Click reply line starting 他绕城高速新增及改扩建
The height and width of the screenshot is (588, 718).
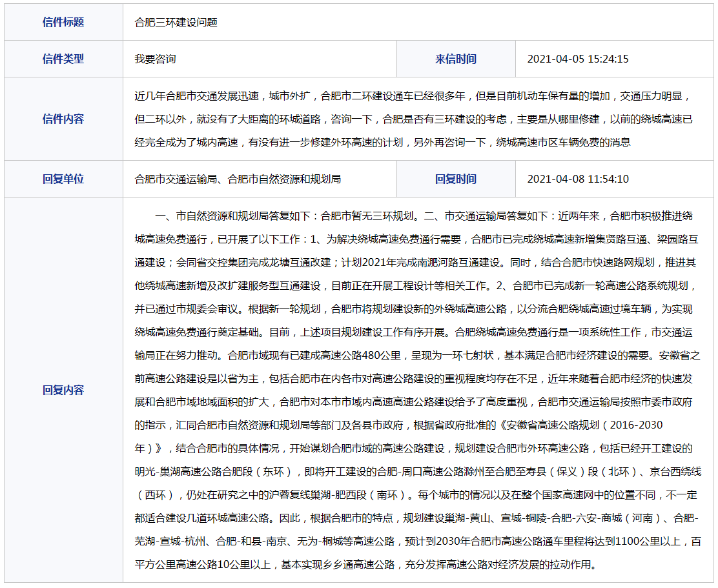416,286
